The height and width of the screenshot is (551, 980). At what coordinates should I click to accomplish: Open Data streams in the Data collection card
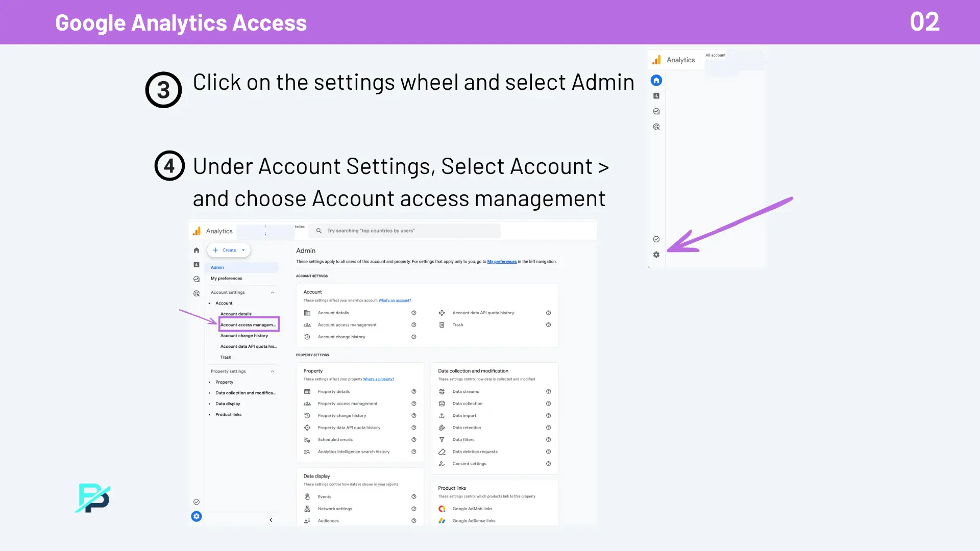pos(465,392)
